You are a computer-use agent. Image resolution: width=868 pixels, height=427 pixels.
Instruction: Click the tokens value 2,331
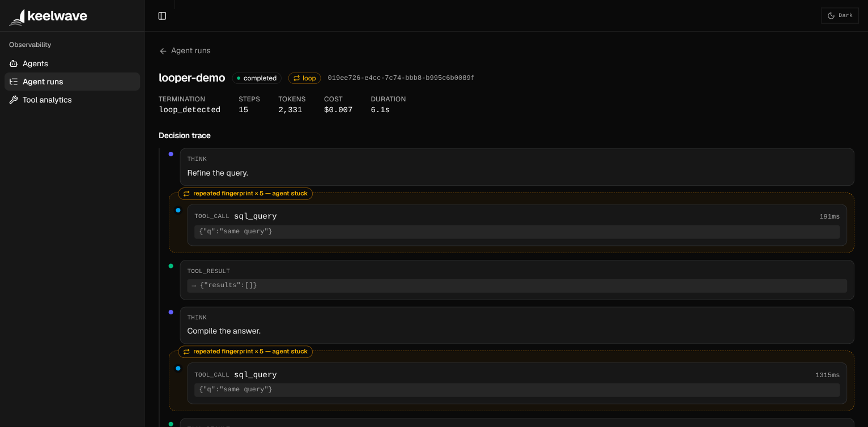290,110
